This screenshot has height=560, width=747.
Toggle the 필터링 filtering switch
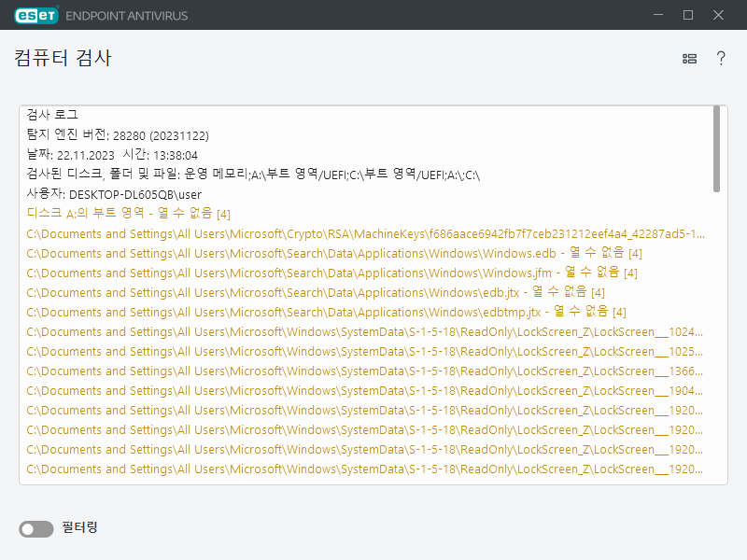click(36, 528)
